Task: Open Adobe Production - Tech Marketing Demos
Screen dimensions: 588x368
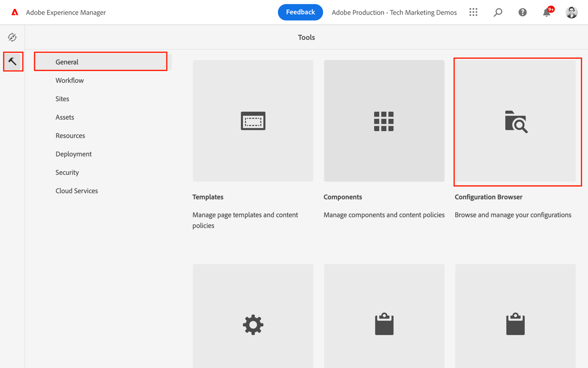Action: 394,12
